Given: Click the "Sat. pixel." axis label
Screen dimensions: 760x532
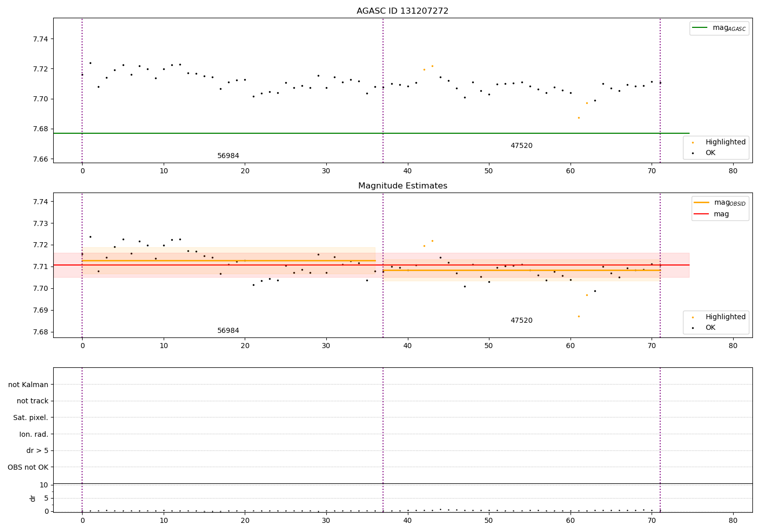Looking at the screenshot, I should (31, 417).
